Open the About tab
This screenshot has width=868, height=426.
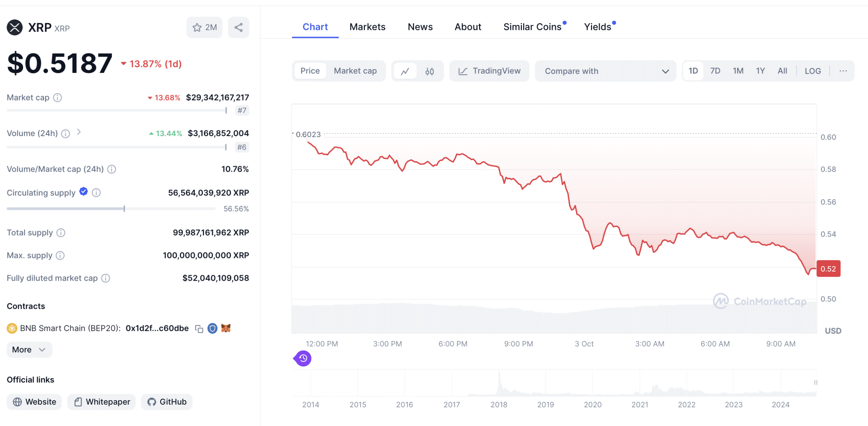tap(468, 27)
